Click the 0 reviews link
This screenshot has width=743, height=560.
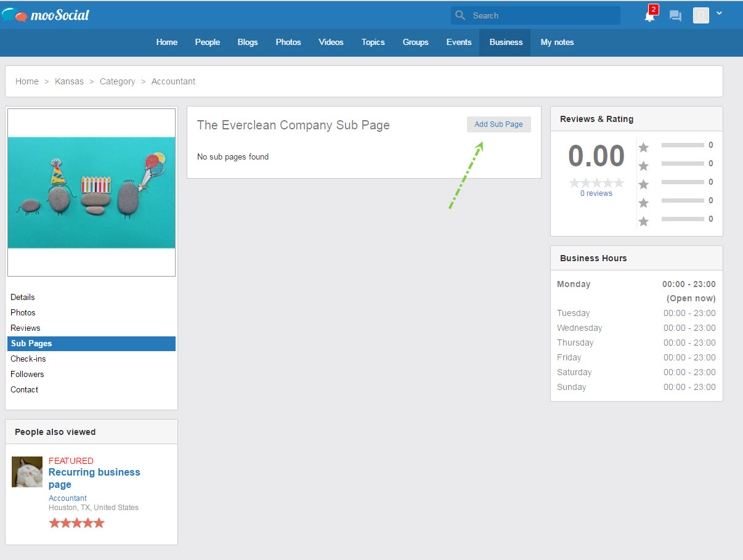[596, 193]
